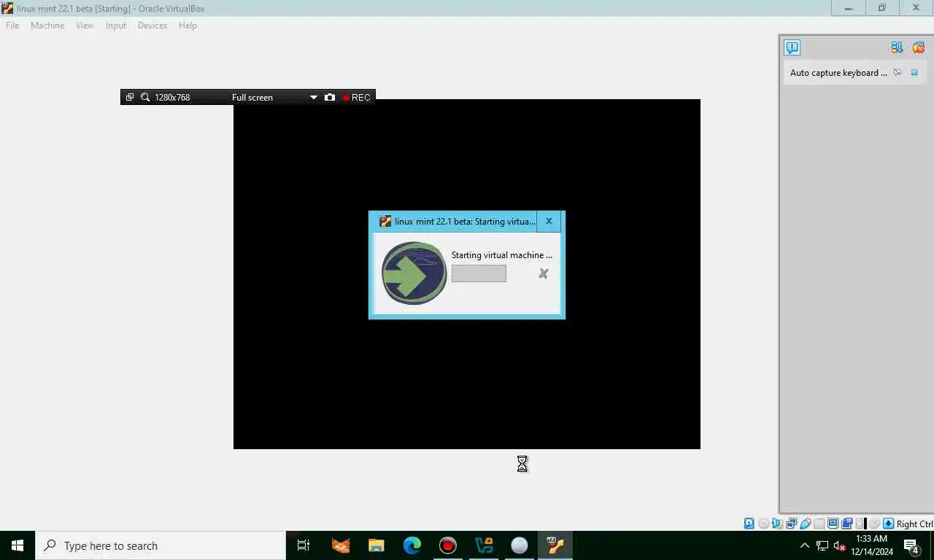The height and width of the screenshot is (560, 934).
Task: Click the notification sort order icon
Action: tap(898, 47)
